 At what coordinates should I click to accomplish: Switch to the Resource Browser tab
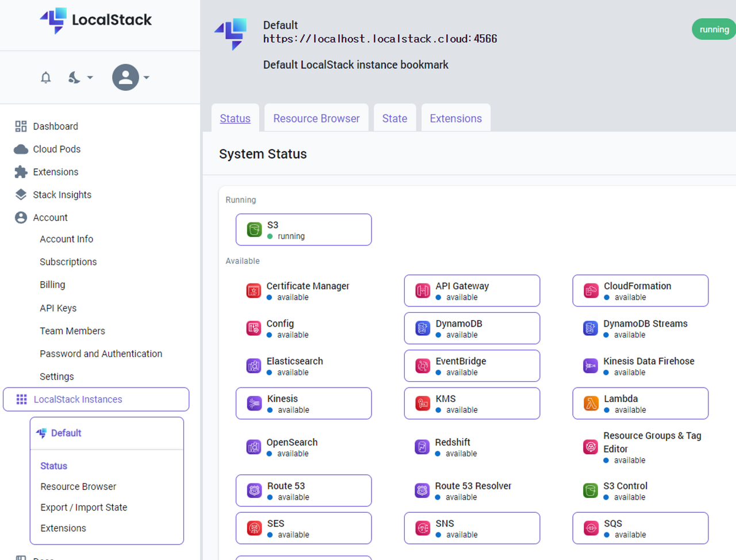(316, 118)
